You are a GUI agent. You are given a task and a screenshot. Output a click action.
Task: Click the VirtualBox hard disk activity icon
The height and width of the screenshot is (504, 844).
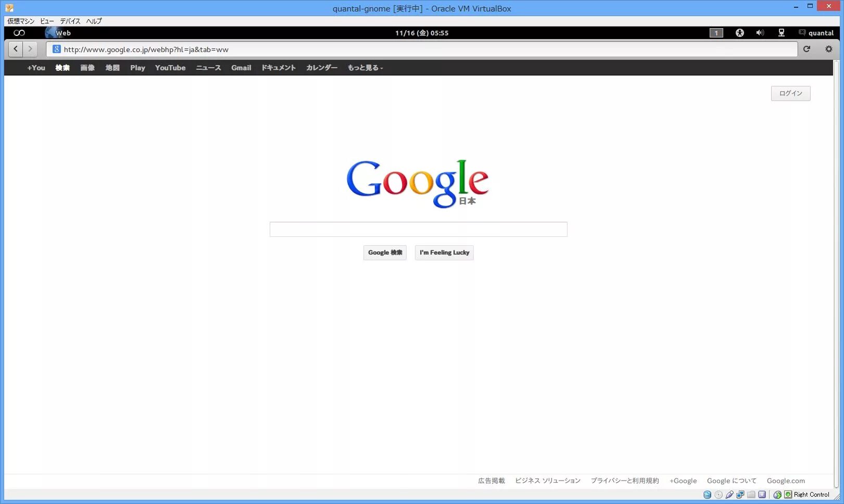point(707,495)
